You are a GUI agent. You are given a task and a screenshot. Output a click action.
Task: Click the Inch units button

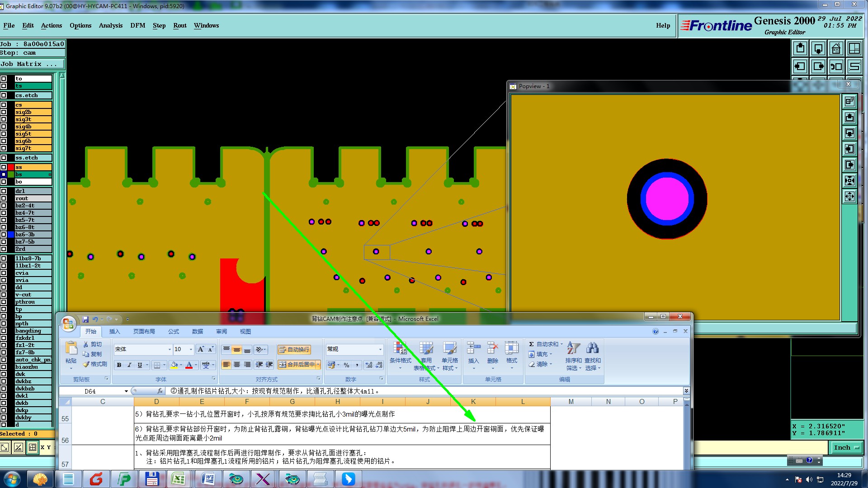(x=846, y=447)
